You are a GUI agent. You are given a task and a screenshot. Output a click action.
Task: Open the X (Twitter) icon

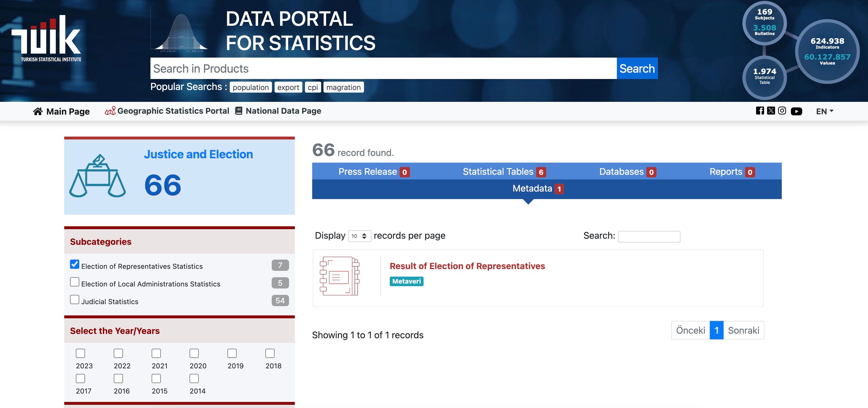coord(771,111)
